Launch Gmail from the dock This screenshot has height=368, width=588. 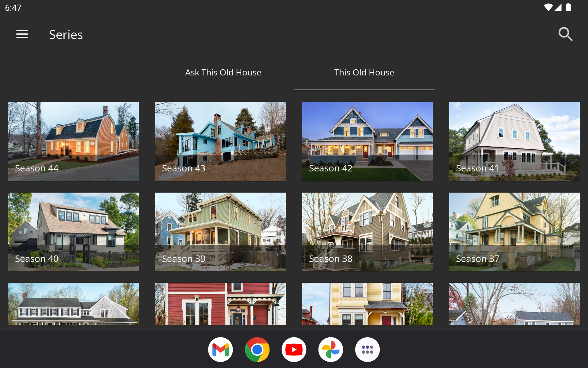[x=221, y=350]
